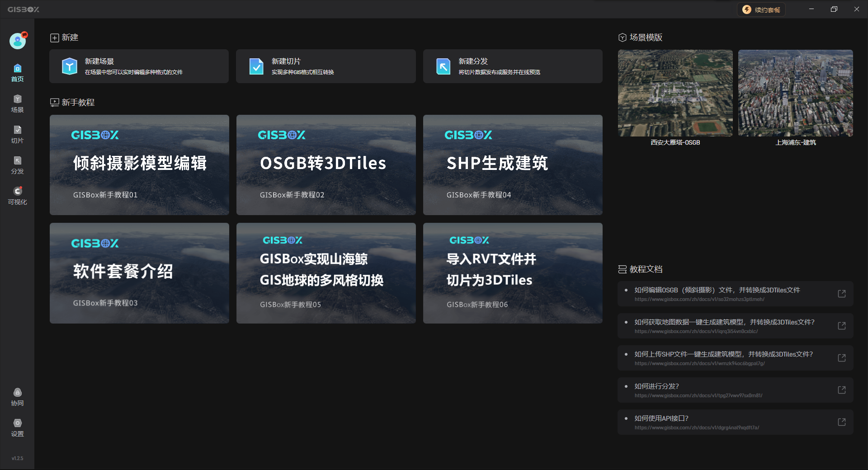Select the 上海浦东-建筑 scene template

click(796, 93)
